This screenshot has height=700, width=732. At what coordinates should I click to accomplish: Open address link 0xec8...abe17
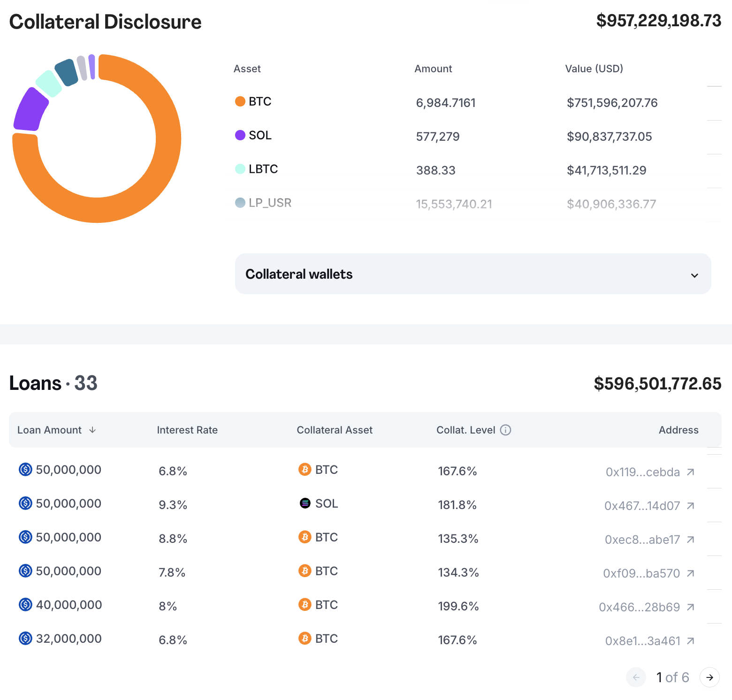click(x=642, y=540)
